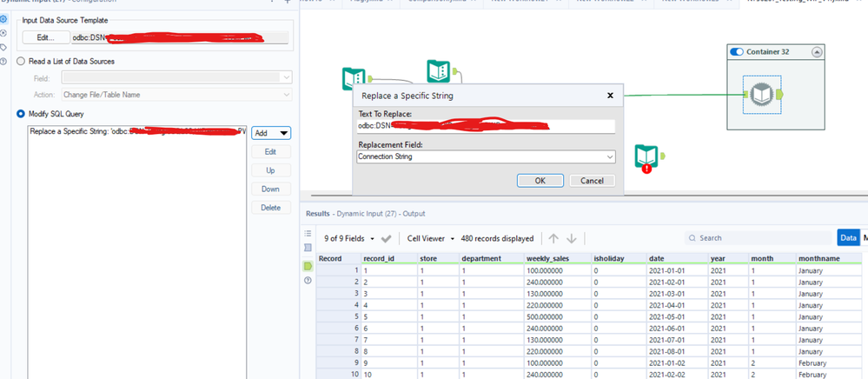Screen dimensions: 868x379
Task: Click the Record column header
Action: pyautogui.click(x=339, y=258)
